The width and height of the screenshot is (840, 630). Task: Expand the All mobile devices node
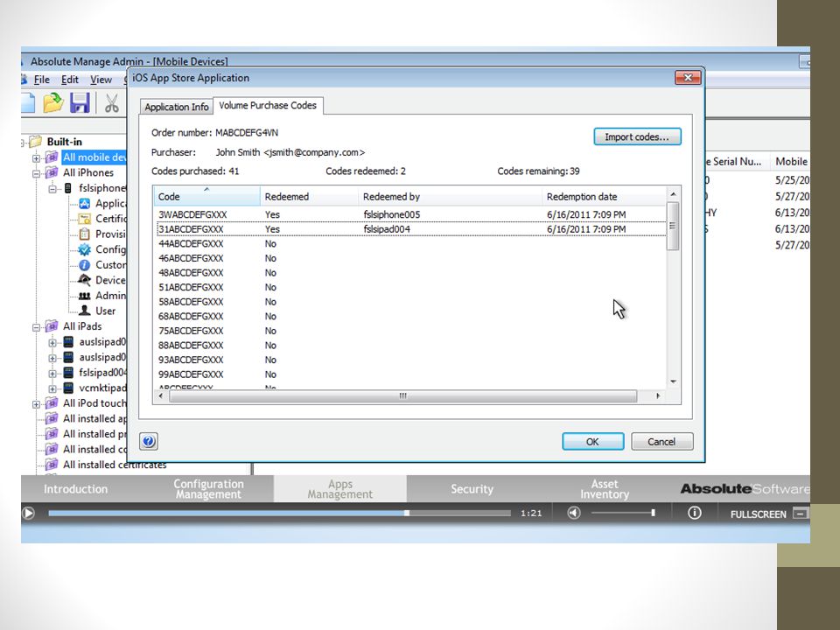[x=36, y=158]
